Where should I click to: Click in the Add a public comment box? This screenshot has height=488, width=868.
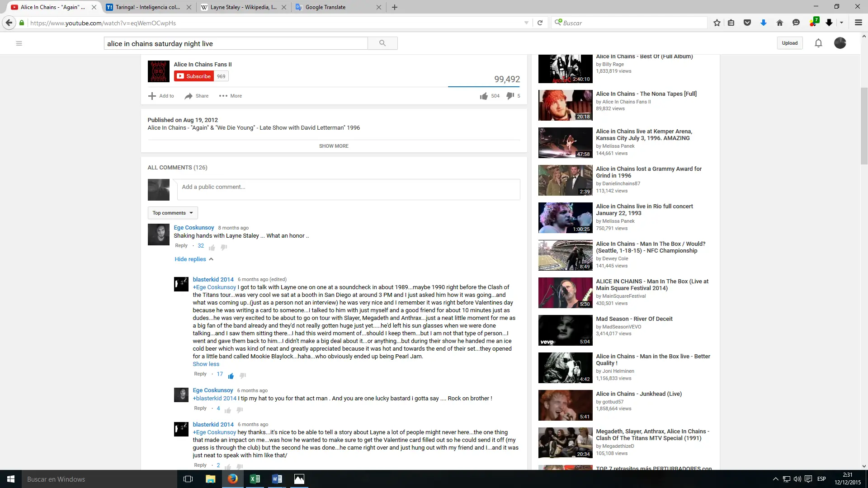pos(349,189)
